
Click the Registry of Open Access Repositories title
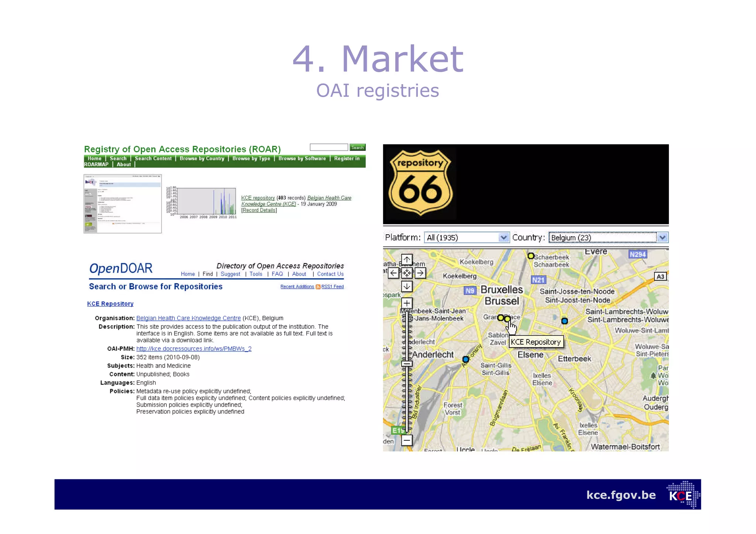pyautogui.click(x=182, y=149)
